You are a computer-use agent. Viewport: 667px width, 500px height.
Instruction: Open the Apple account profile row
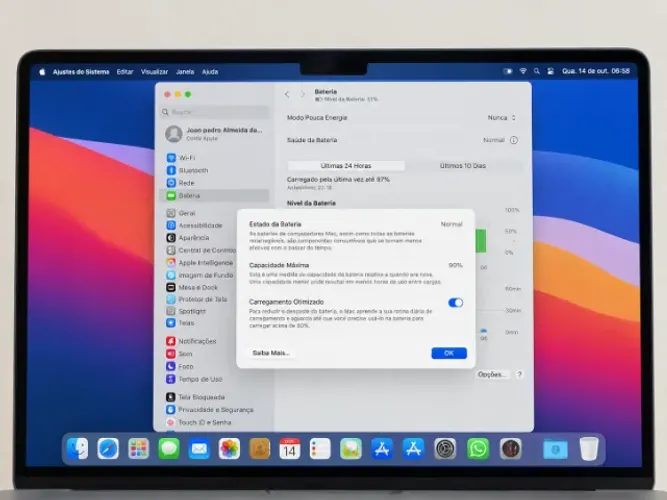[215, 134]
